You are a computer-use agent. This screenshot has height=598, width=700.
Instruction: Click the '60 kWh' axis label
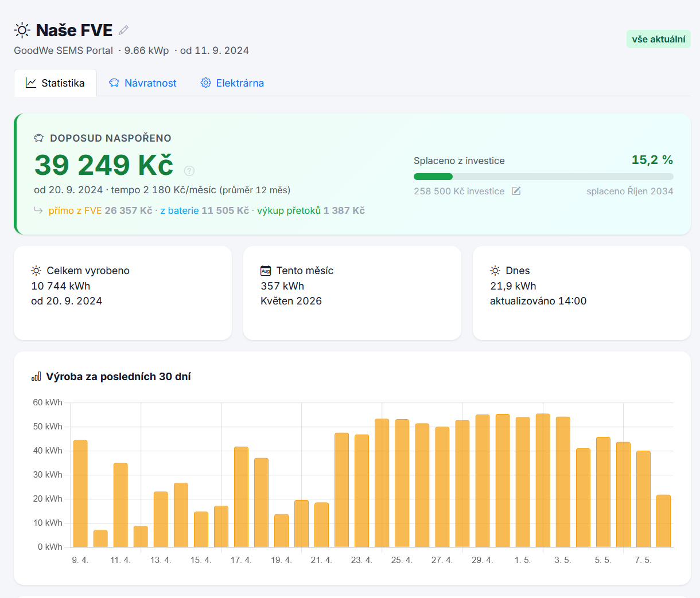[48, 402]
